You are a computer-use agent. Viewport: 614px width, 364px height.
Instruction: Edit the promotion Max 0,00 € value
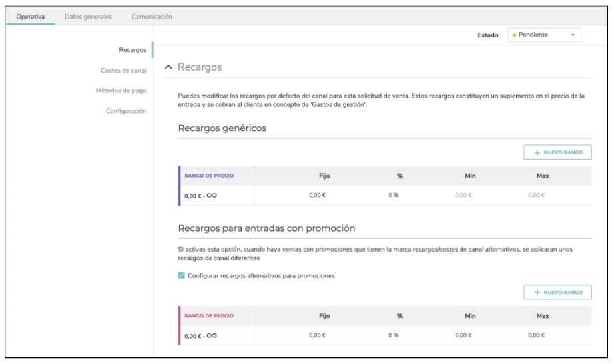coord(537,335)
